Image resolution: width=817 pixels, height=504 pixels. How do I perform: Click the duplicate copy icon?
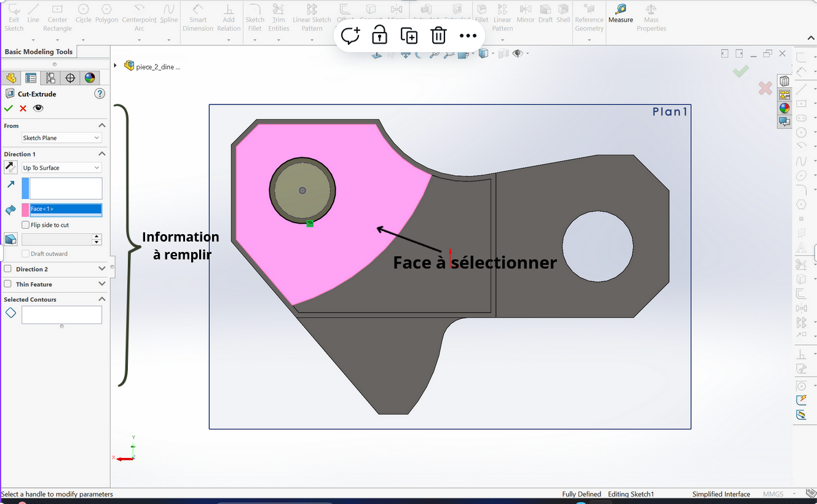click(409, 36)
